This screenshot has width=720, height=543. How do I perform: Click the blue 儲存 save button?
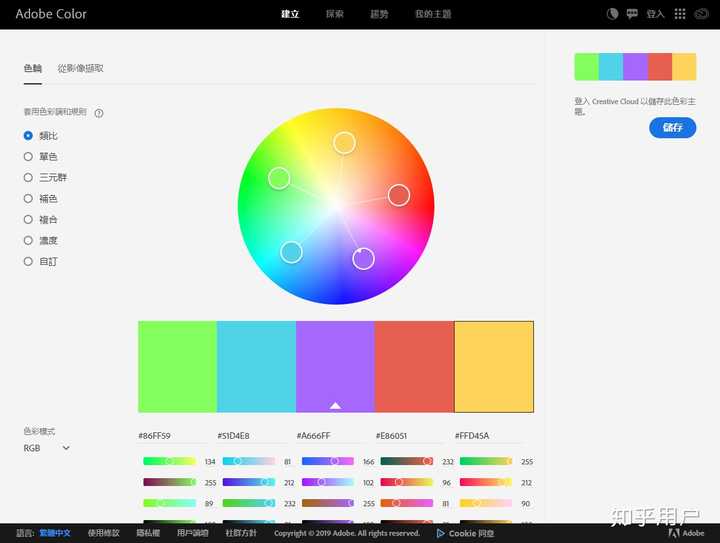pos(672,128)
